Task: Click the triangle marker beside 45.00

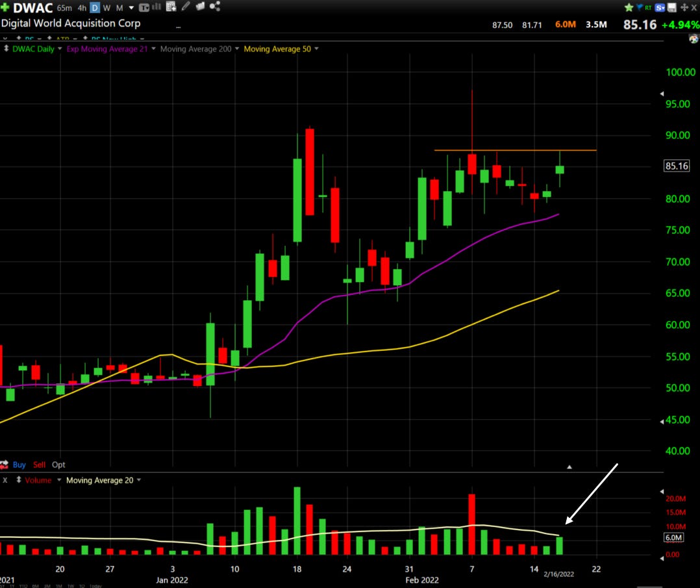Action: (x=662, y=421)
